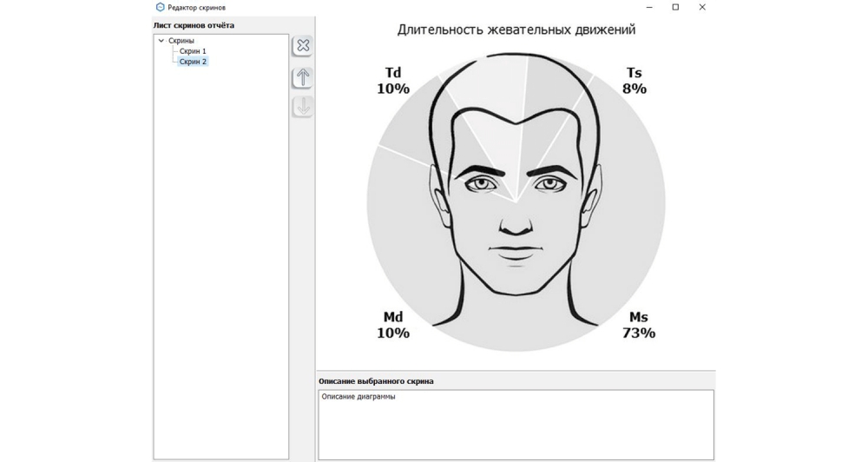Click the Md 10% chart label

(392, 325)
